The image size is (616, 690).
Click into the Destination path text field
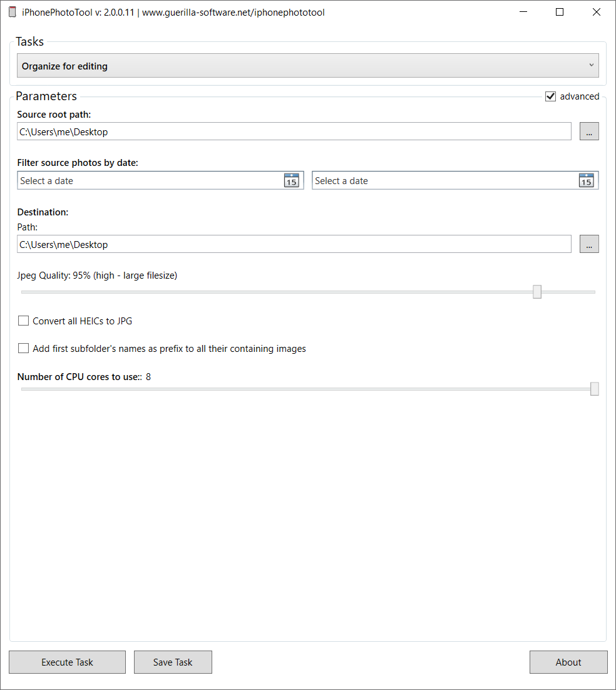[x=294, y=244]
